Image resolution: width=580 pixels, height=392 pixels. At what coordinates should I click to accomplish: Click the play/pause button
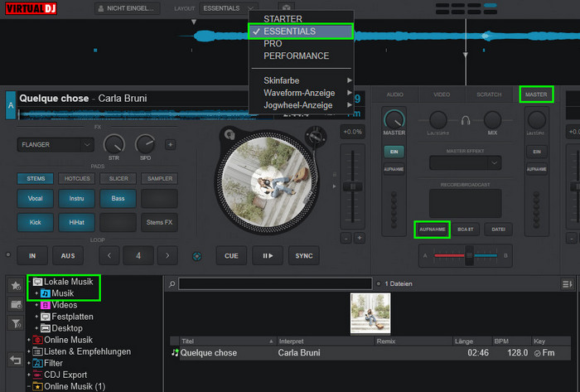pyautogui.click(x=268, y=256)
